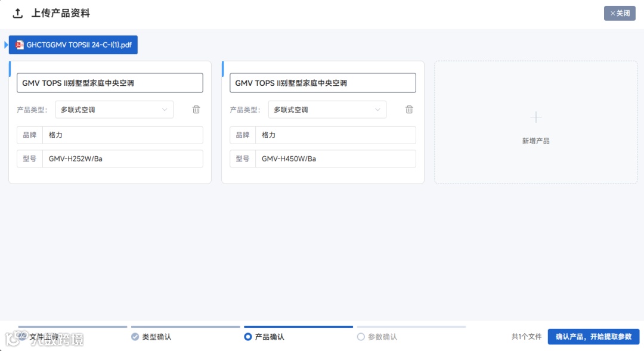This screenshot has width=644, height=351.
Task: Edit brand field 格力 in first card
Action: [123, 135]
